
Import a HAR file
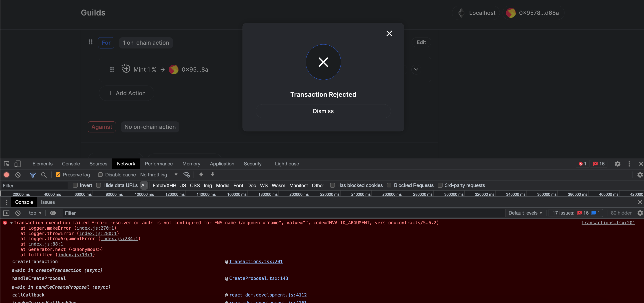(x=201, y=175)
